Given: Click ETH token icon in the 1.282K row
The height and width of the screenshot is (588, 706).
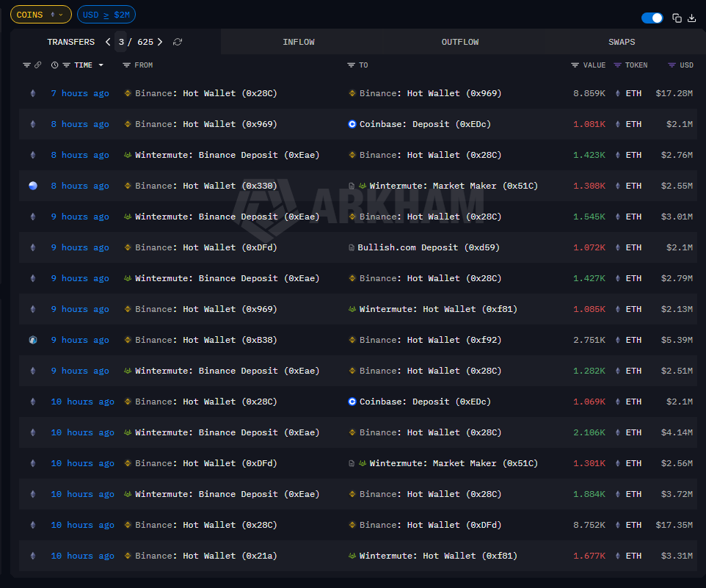Looking at the screenshot, I should pyautogui.click(x=618, y=371).
